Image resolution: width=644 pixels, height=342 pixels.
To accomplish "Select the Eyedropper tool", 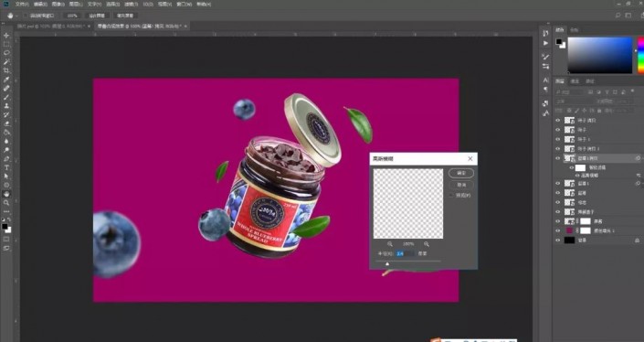I will click(6, 80).
